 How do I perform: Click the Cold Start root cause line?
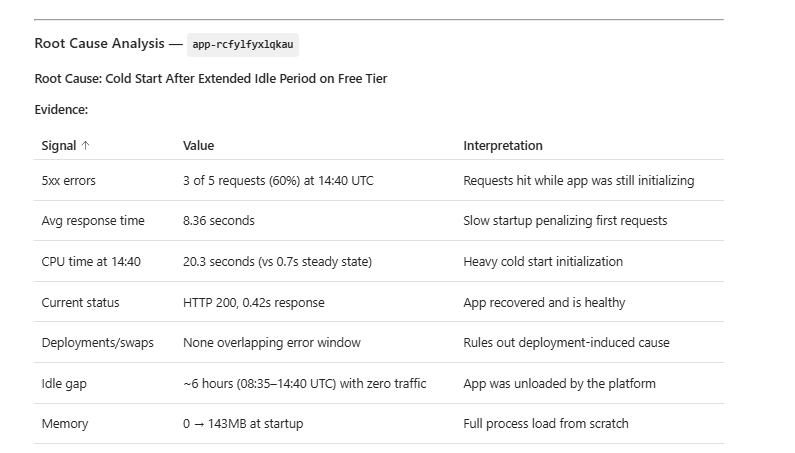click(x=210, y=78)
